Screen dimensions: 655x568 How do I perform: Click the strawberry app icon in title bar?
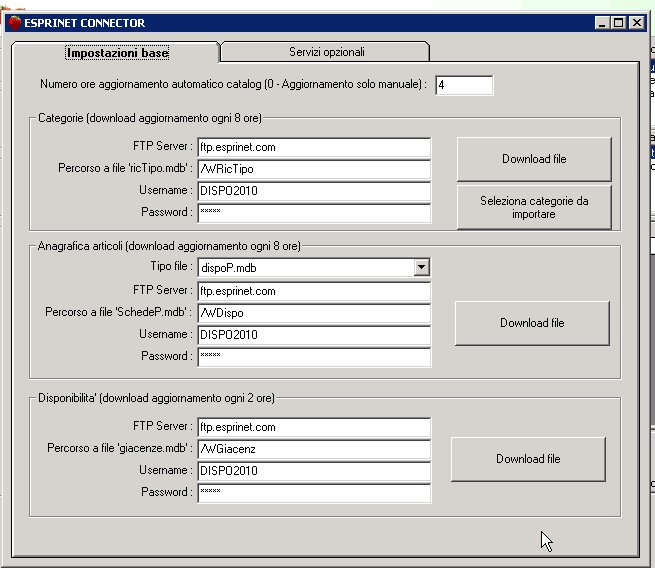point(15,23)
